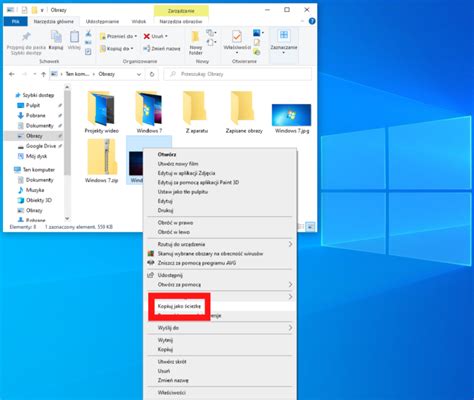This screenshot has width=474, height=400.
Task: Click the forward navigation arrow
Action: [24, 74]
